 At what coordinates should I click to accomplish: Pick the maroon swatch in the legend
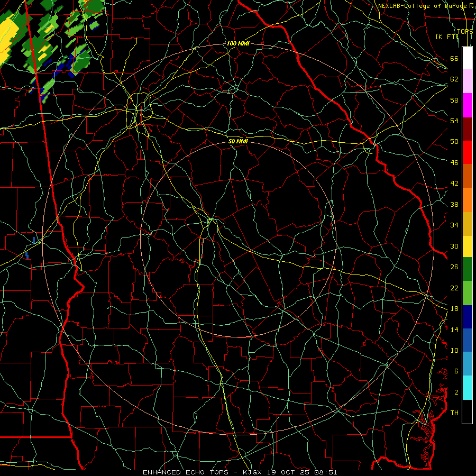467,129
